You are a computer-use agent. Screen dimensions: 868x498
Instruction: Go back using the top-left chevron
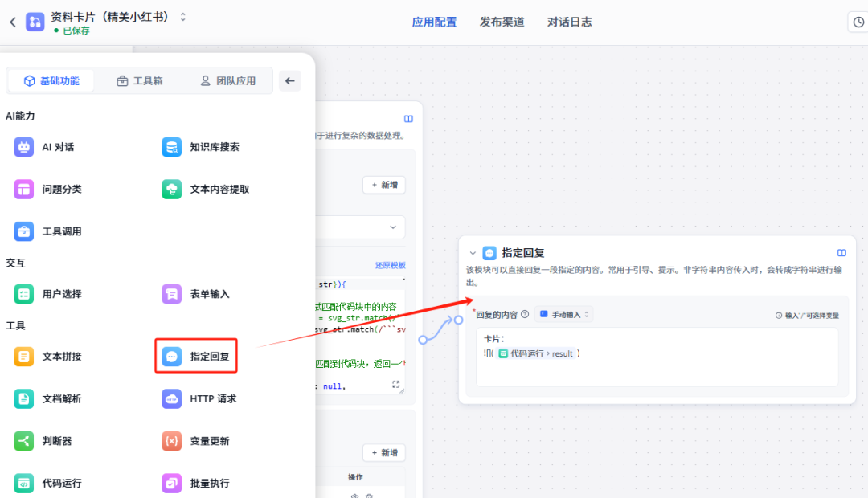click(13, 22)
